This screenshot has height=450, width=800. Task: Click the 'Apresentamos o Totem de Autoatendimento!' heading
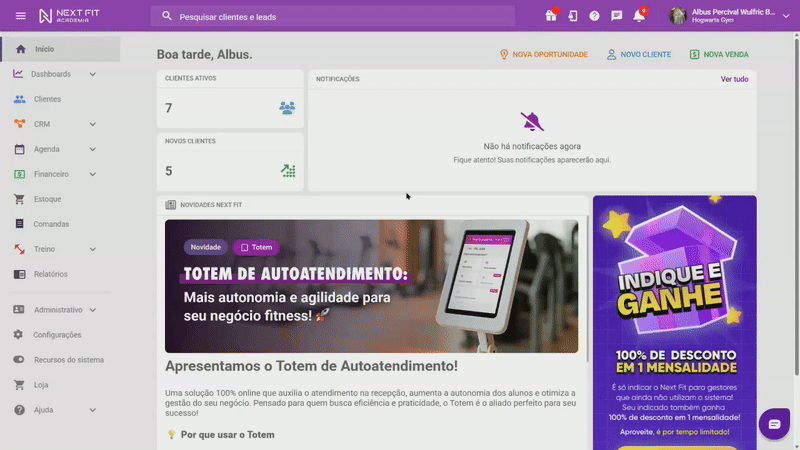pos(311,366)
